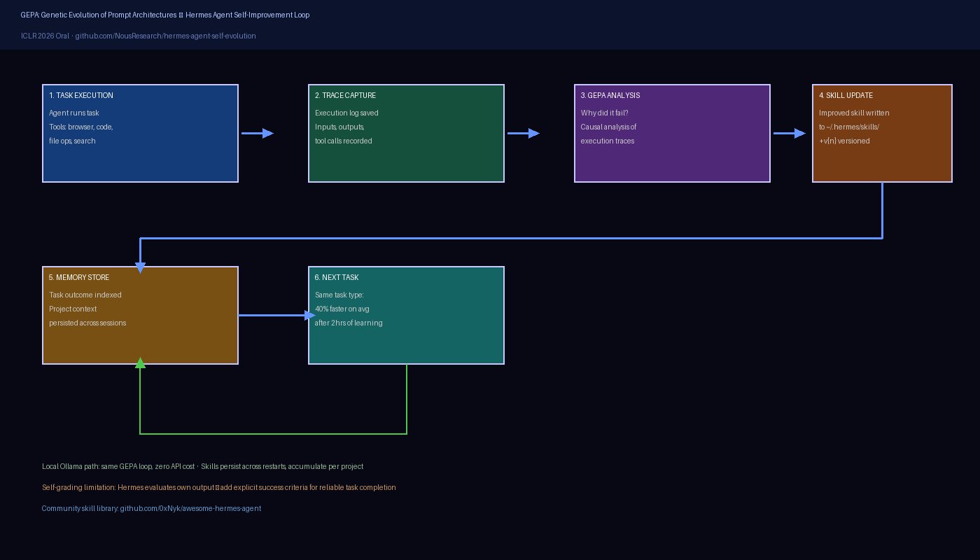Image resolution: width=980 pixels, height=560 pixels.
Task: Click the 'ICLR 2026 Oral' subtitle text
Action: 45,36
